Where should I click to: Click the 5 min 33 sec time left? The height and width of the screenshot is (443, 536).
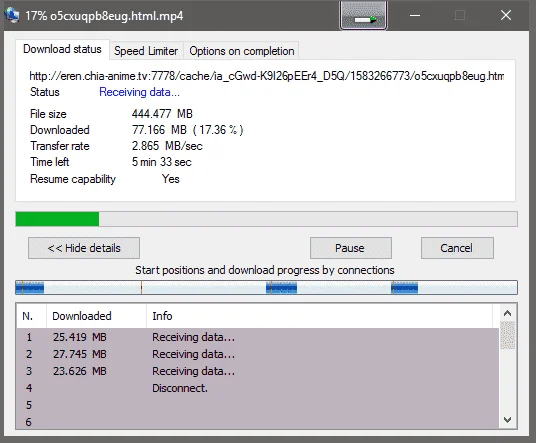click(162, 162)
